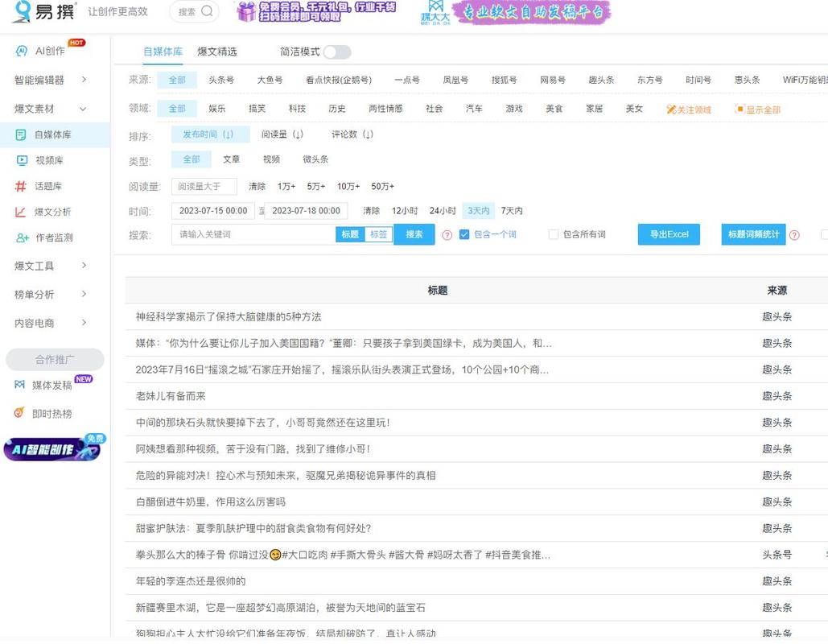Switch to 爆文精选 tab
This screenshot has width=828, height=644.
point(217,52)
